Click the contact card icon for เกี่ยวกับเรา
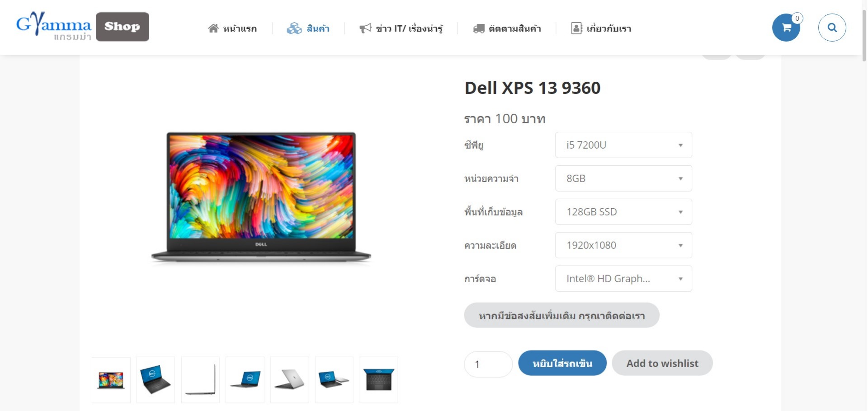Image resolution: width=868 pixels, height=411 pixels. coord(576,28)
